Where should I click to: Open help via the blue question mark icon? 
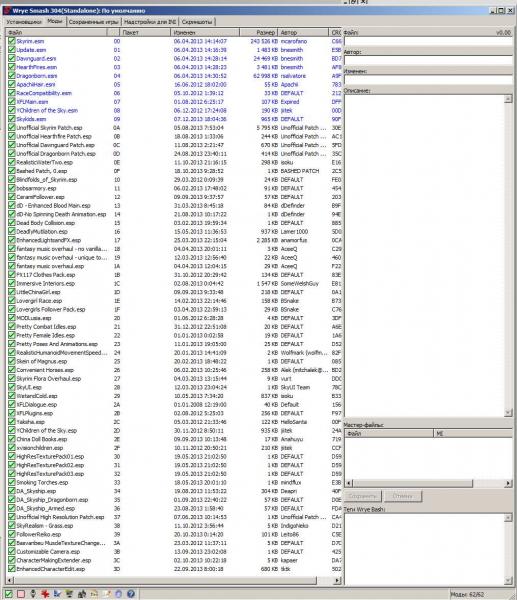[x=131, y=594]
